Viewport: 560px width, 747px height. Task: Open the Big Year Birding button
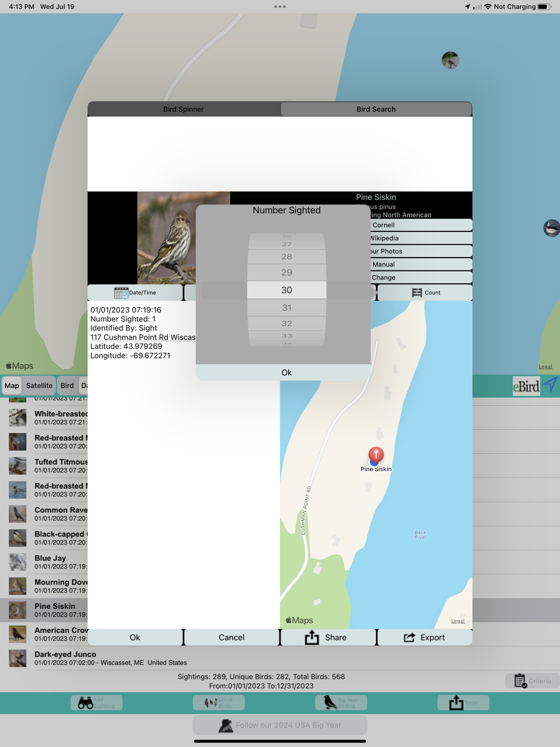pyautogui.click(x=341, y=703)
